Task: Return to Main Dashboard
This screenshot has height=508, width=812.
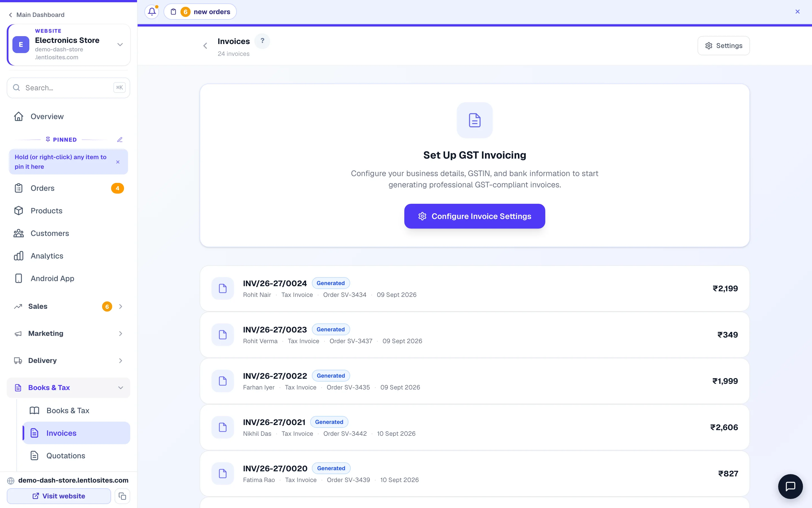Action: pos(37,15)
